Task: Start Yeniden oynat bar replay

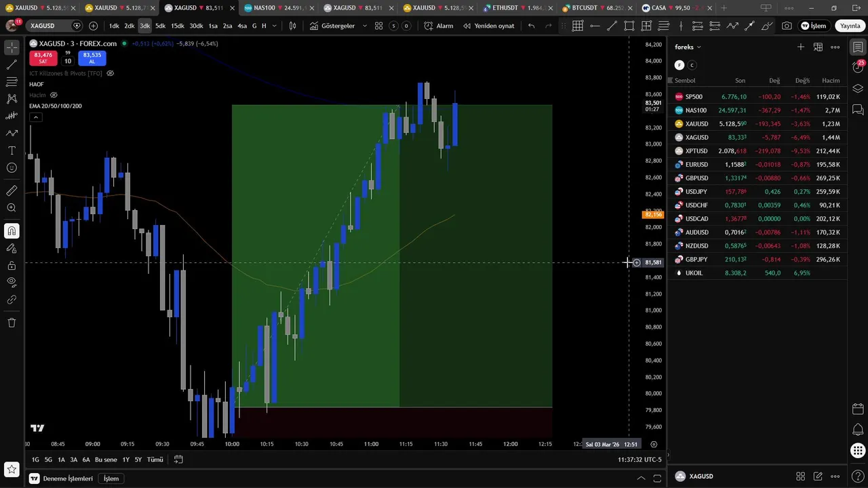Action: [488, 26]
